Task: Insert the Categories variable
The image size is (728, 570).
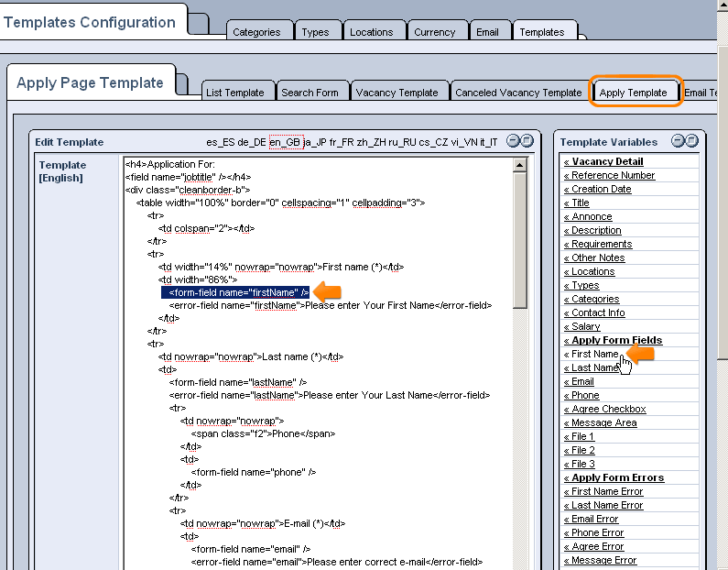Action: (592, 299)
